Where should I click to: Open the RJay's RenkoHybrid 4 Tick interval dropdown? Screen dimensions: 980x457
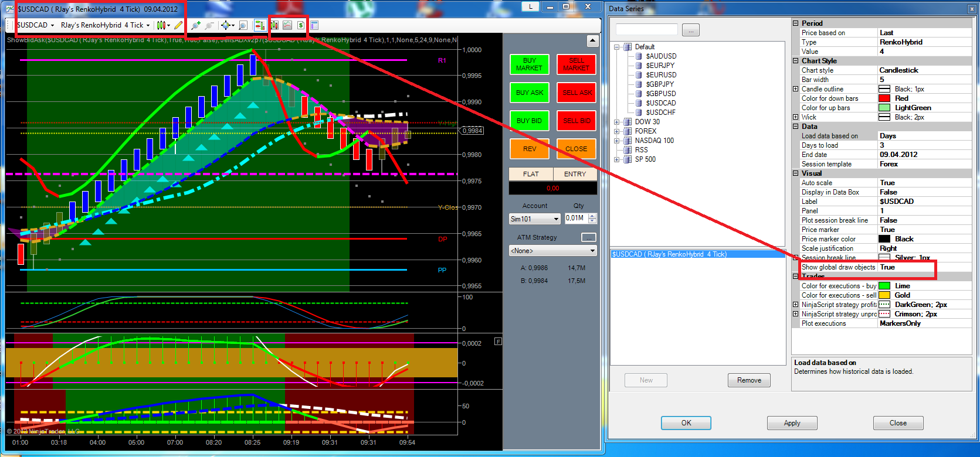point(106,25)
